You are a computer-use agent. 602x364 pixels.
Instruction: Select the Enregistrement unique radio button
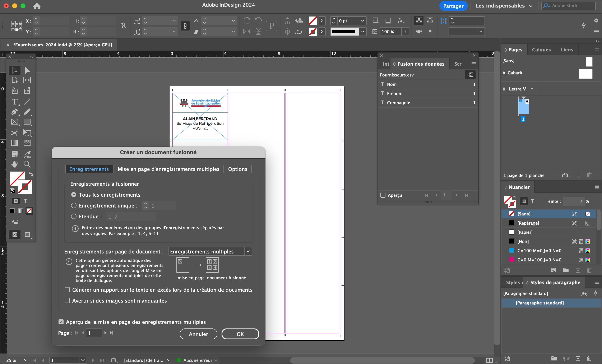coord(74,206)
